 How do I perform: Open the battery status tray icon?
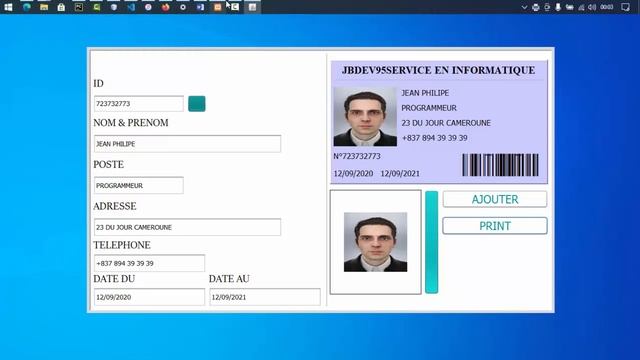[x=569, y=7]
